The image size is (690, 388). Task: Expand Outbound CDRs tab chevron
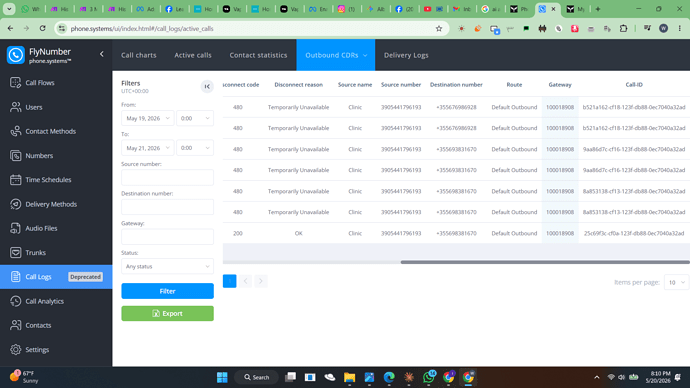click(x=365, y=55)
